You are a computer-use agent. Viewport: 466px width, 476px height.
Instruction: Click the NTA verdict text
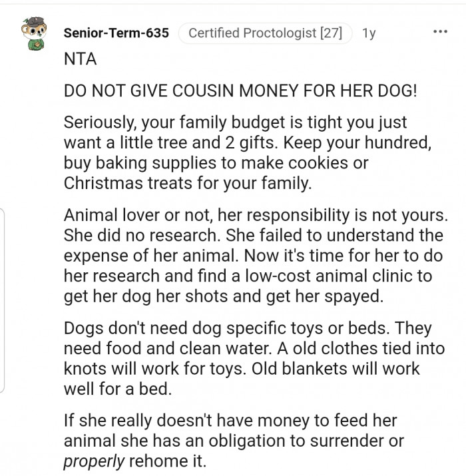pos(80,59)
